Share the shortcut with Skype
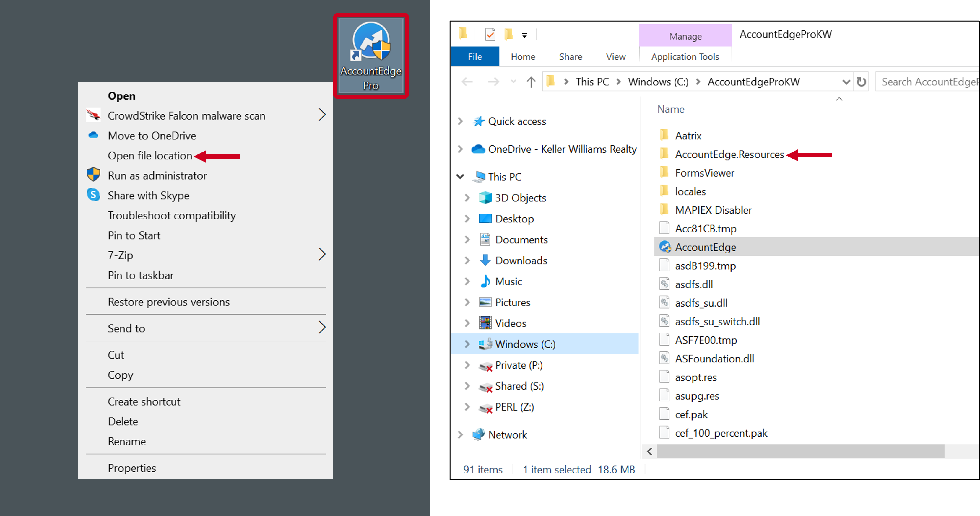This screenshot has height=516, width=980. point(148,196)
